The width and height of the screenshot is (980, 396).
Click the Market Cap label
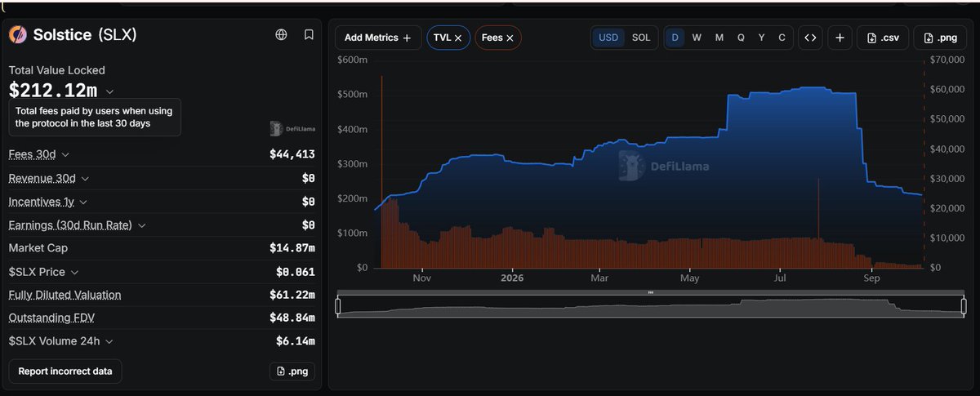click(38, 247)
